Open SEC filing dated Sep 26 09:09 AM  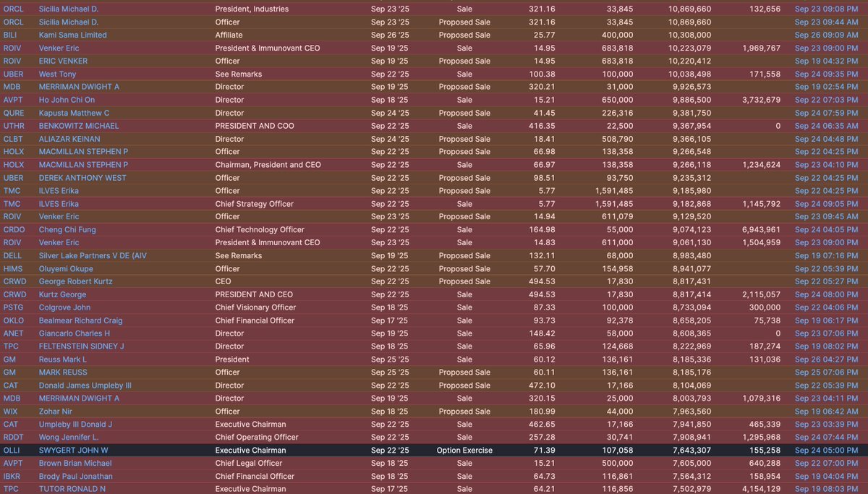pyautogui.click(x=826, y=35)
